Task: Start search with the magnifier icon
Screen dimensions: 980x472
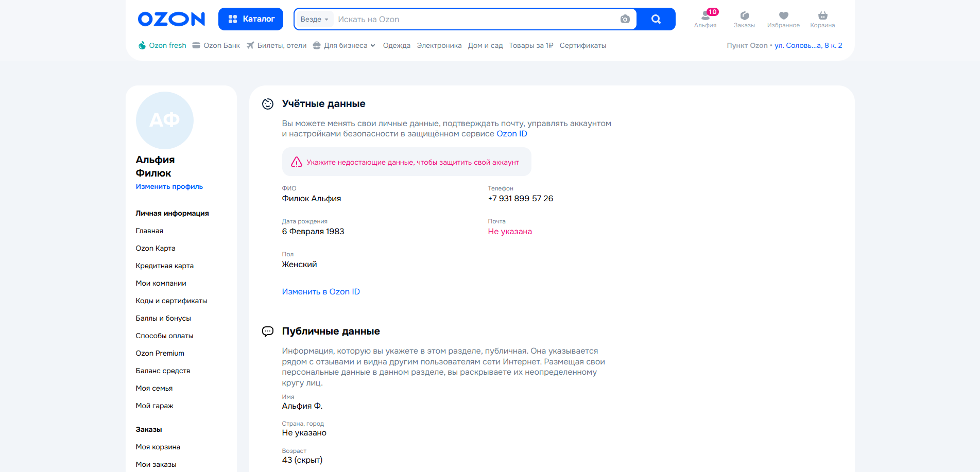Action: [x=656, y=19]
